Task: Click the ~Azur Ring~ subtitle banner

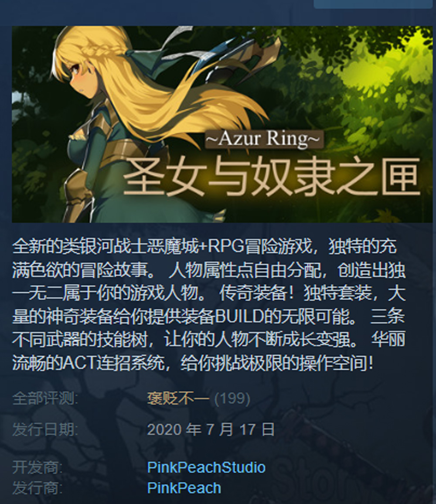Action: (x=264, y=139)
